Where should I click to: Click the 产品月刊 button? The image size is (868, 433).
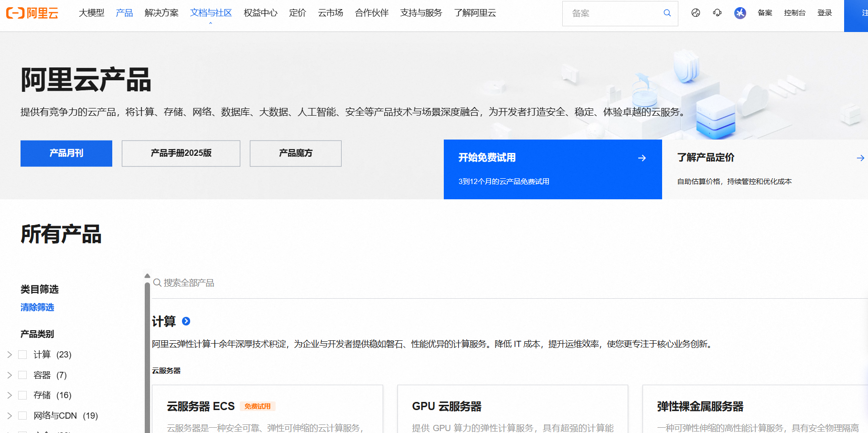tap(66, 153)
